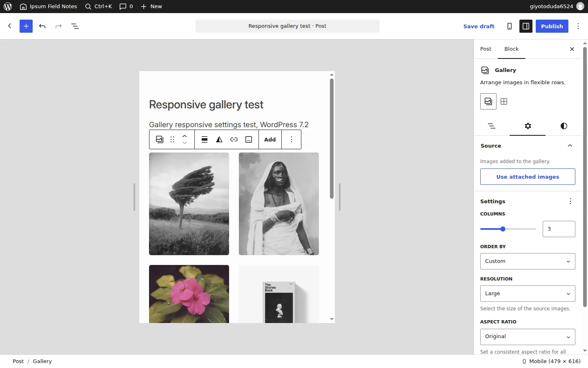This screenshot has width=588, height=368.
Task: Click the Responsive gallery test heading
Action: pos(206,105)
